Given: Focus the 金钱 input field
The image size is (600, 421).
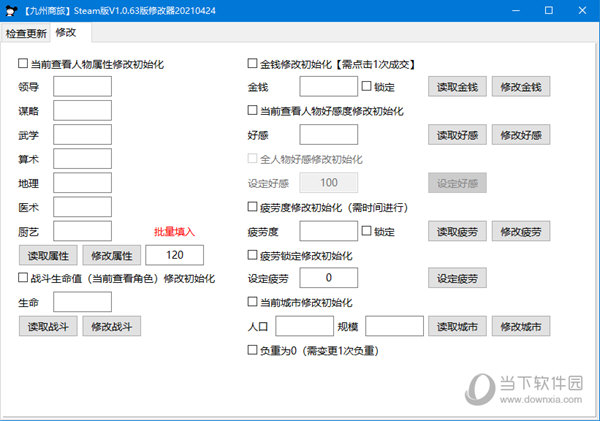Looking at the screenshot, I should [x=329, y=86].
